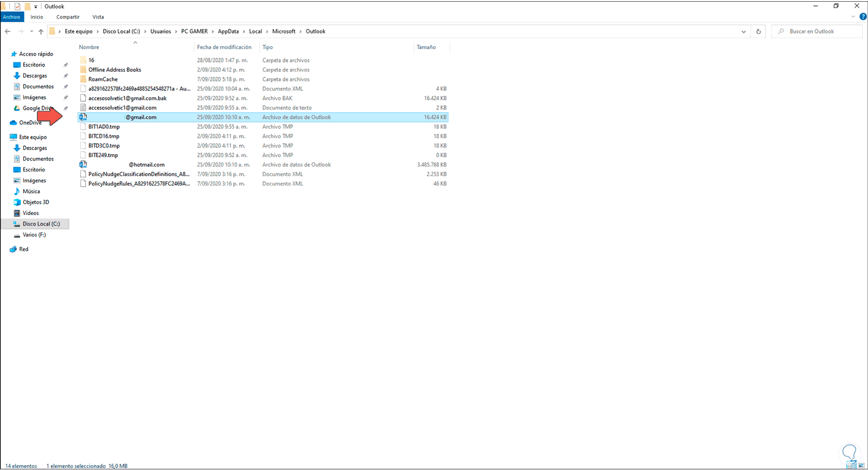Expand the breadcrumb chevron after Este equipo
The height and width of the screenshot is (470, 868).
point(98,31)
